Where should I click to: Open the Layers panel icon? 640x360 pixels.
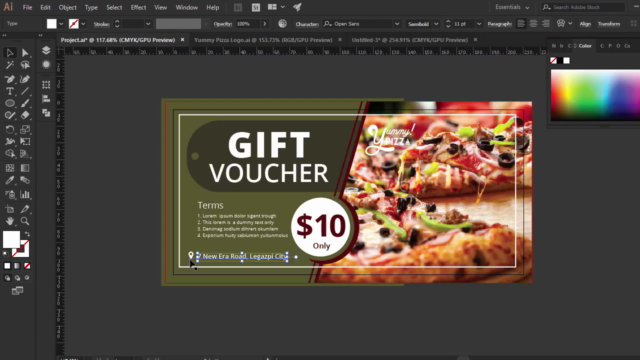point(46,50)
